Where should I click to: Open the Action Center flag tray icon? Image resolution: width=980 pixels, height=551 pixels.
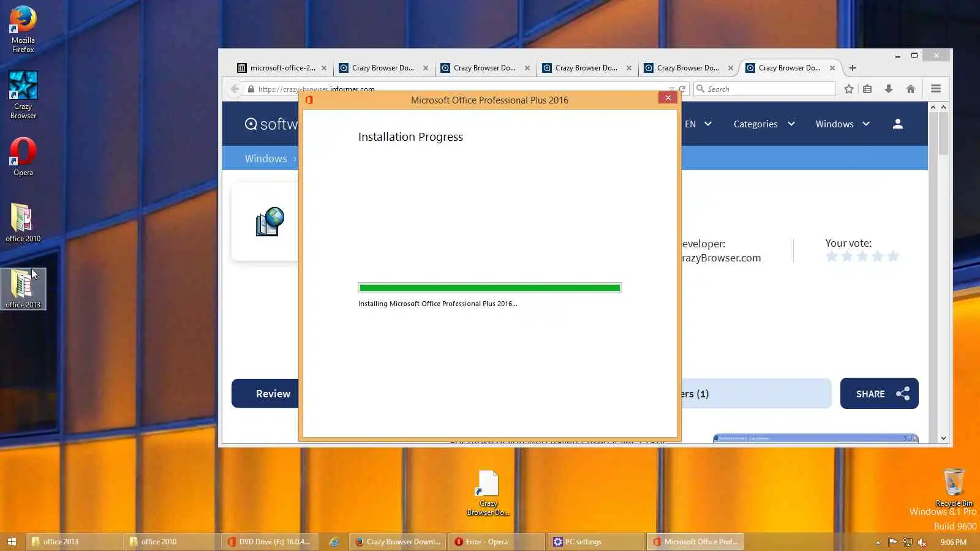(x=893, y=542)
